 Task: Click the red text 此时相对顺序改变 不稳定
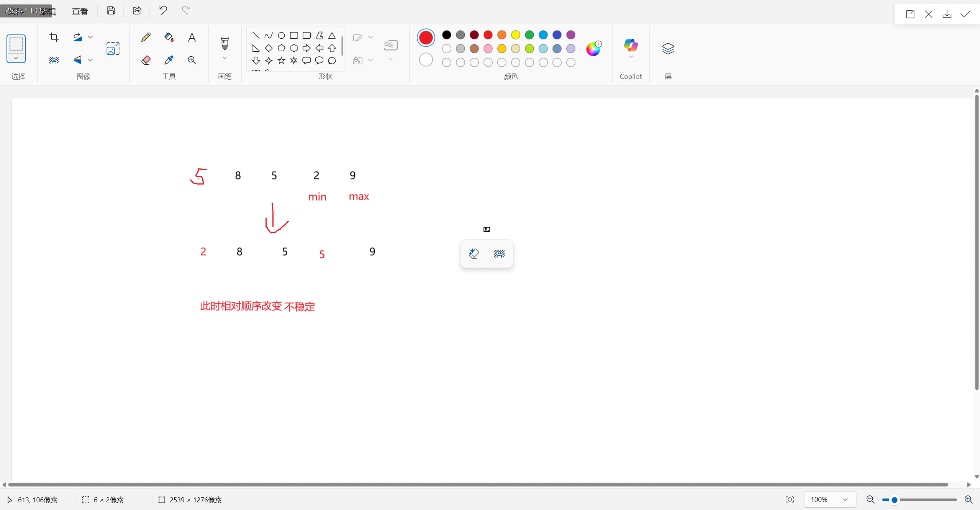pos(257,306)
